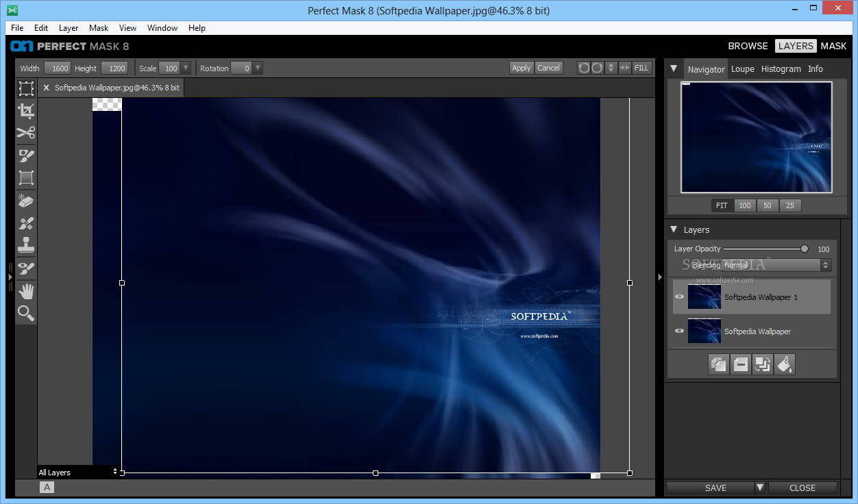Screen dimensions: 858x504
Task: Choose the scissors Trim tool
Action: pyautogui.click(x=26, y=133)
